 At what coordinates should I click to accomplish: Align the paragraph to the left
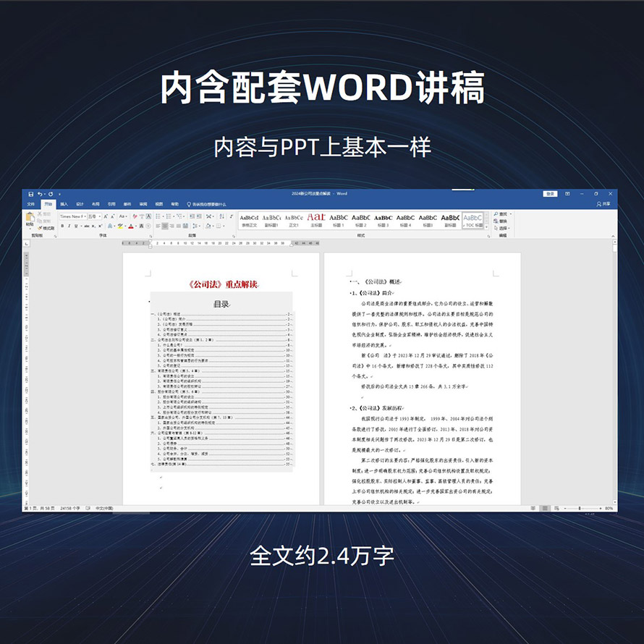pos(158,226)
